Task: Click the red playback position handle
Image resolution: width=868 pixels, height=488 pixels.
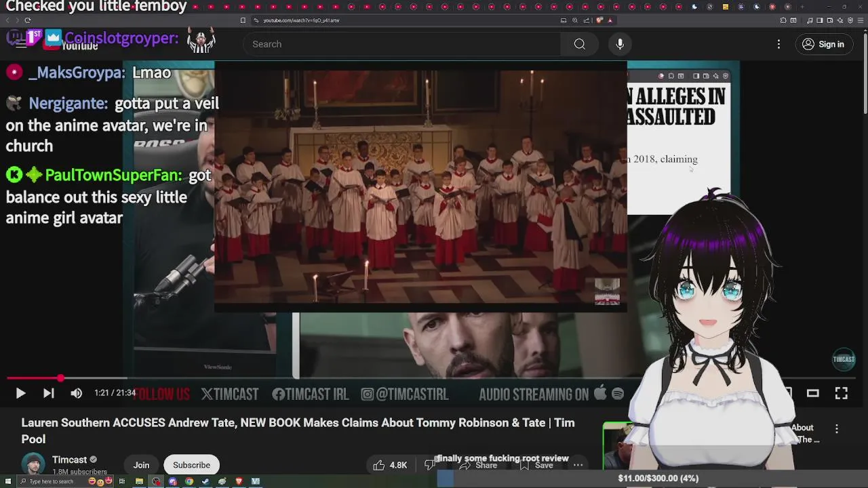Action: (60, 378)
